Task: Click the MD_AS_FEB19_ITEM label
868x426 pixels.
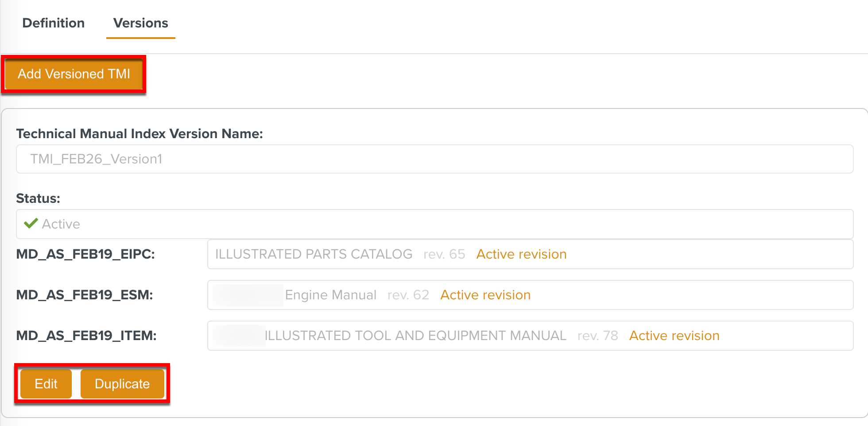Action: 86,336
